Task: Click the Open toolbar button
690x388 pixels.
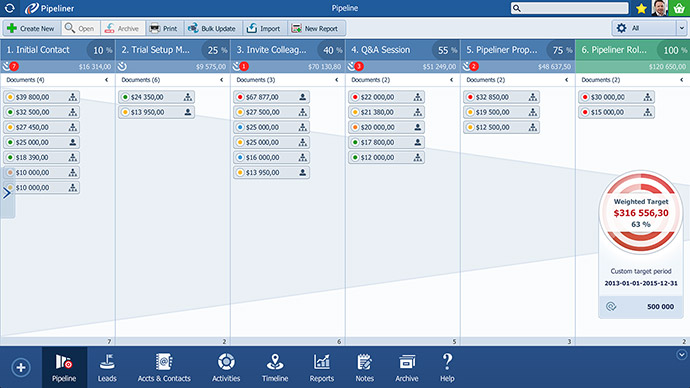Action: (80, 29)
